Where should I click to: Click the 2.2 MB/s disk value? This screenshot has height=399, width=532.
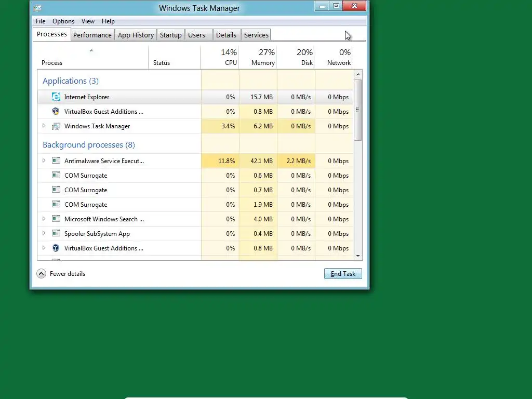tap(299, 161)
